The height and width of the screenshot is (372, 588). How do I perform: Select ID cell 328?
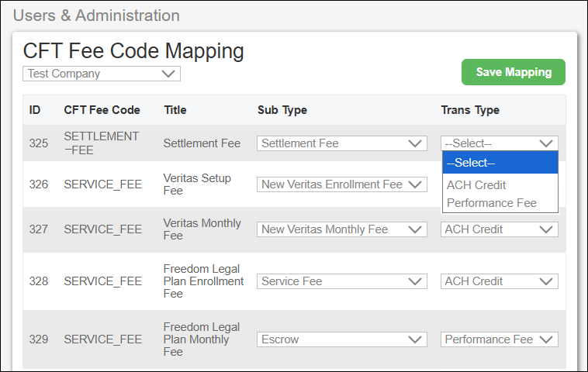click(39, 281)
